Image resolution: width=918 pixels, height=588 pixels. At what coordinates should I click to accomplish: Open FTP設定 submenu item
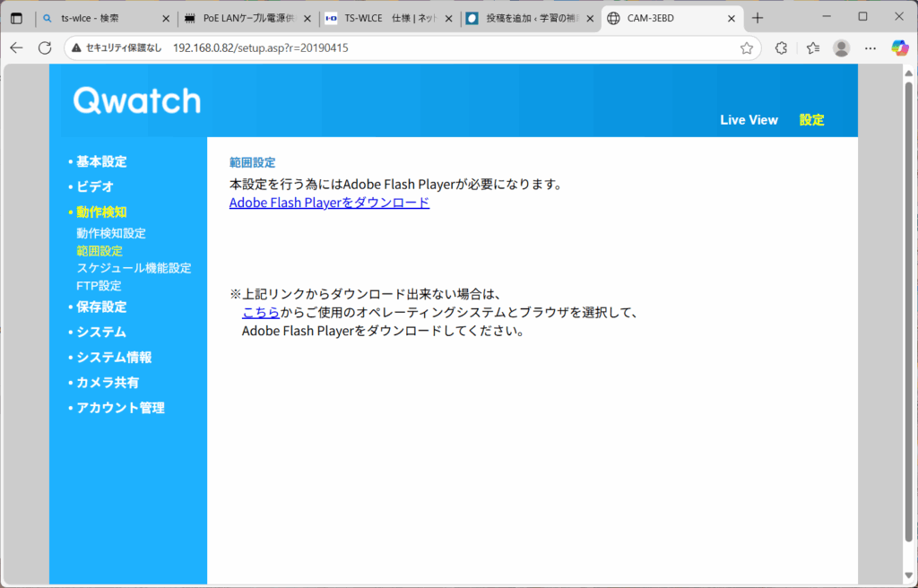tap(99, 286)
